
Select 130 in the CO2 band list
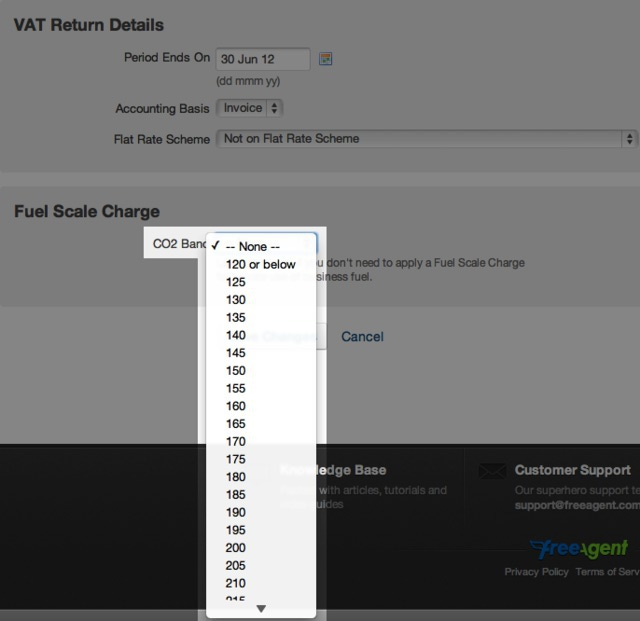236,300
